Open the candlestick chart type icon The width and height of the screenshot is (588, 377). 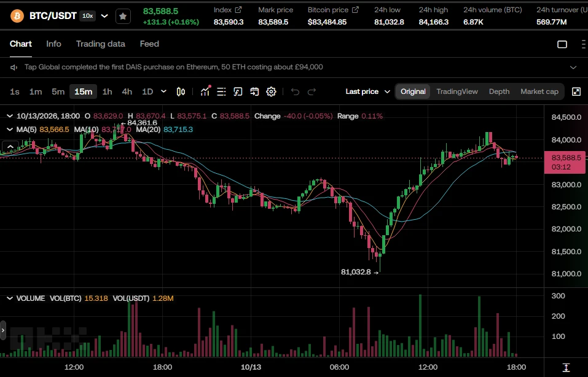point(181,91)
